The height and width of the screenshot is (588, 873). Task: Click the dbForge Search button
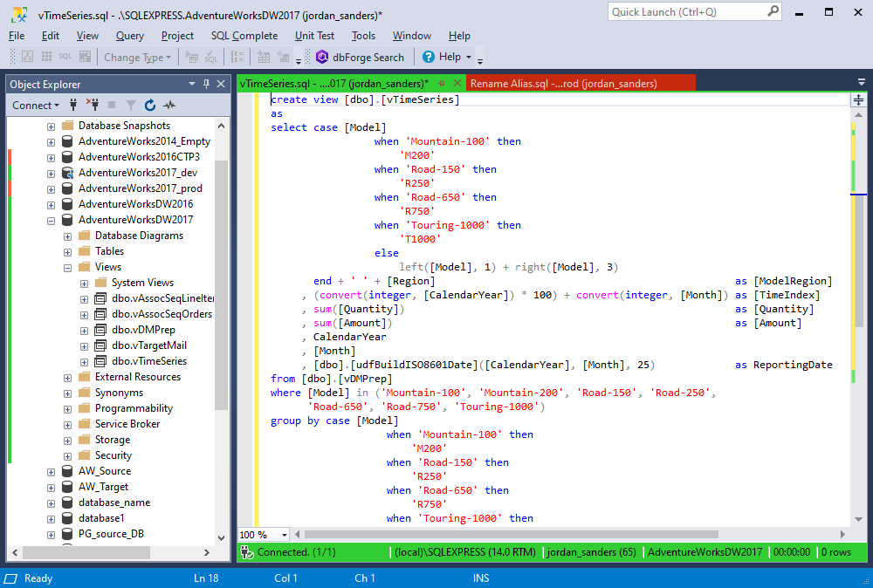point(361,57)
